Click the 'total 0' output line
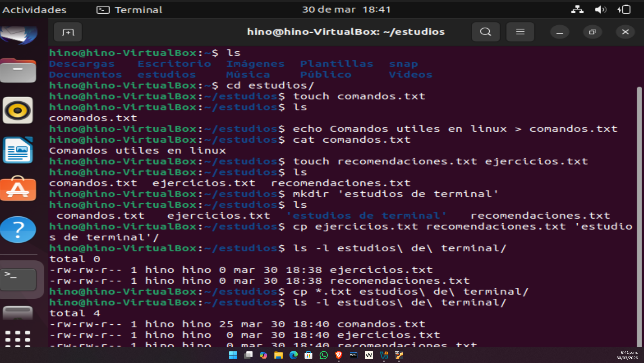This screenshot has width=644, height=363. (75, 259)
